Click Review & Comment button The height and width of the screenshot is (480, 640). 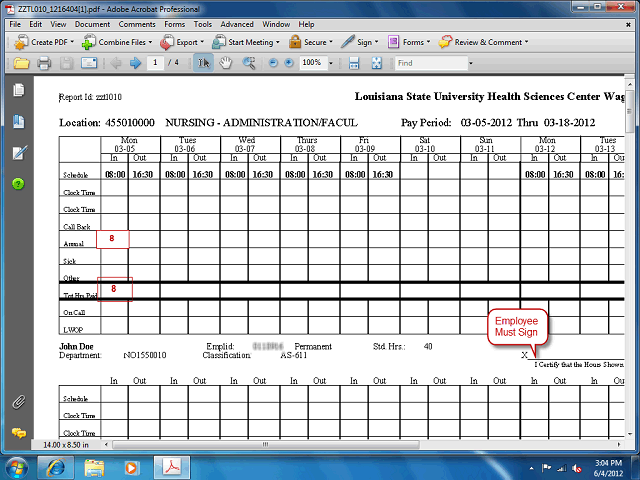pyautogui.click(x=483, y=42)
